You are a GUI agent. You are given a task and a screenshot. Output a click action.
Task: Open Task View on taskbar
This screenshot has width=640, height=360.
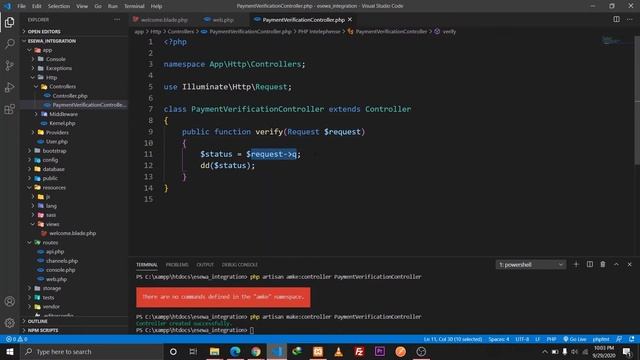coord(193,351)
